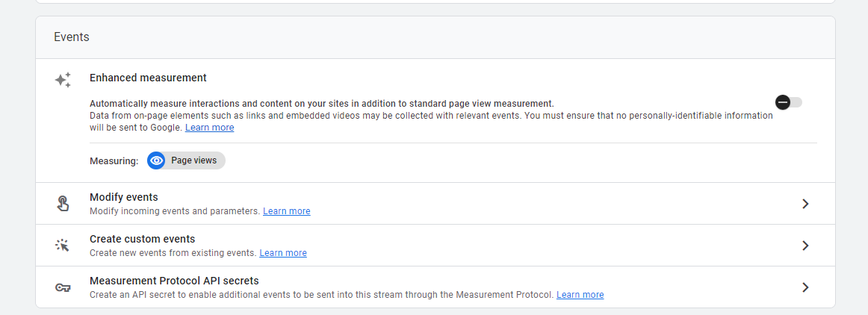
Task: Click the Create custom events cursor icon
Action: coord(63,246)
